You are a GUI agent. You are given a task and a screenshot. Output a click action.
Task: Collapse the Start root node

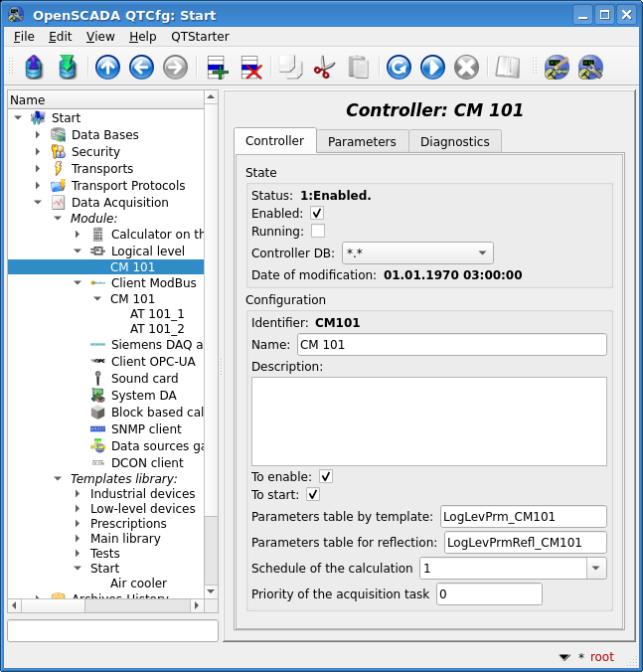tap(18, 117)
